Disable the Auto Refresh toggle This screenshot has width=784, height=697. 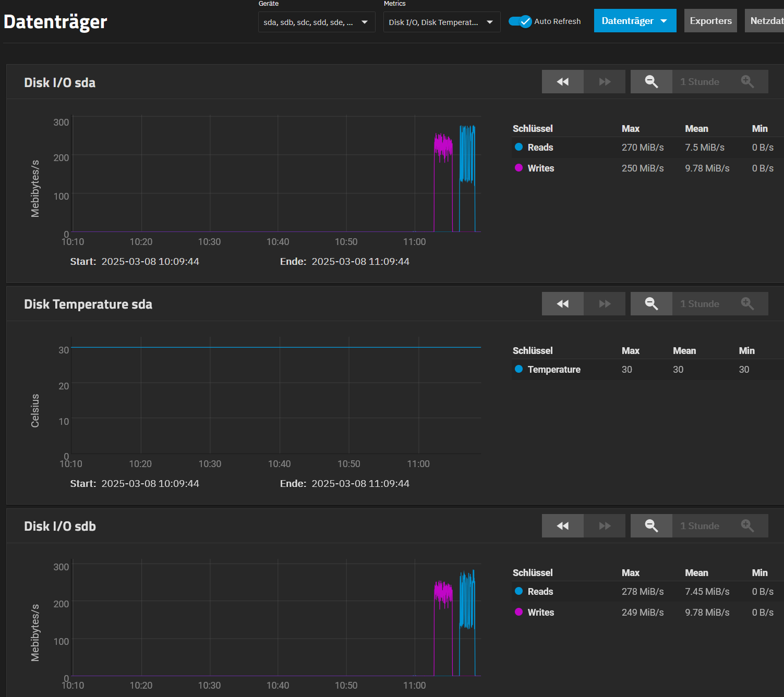(520, 21)
